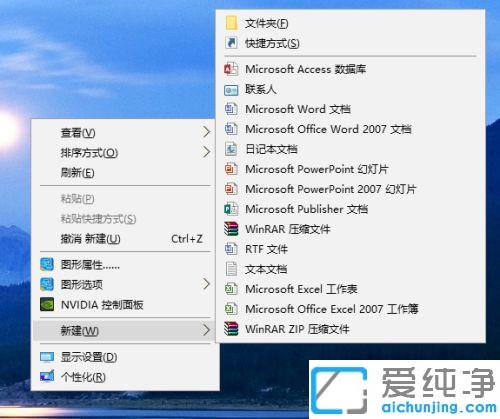Click the Publisher icon beside Microsoft Publisher 文档
Image resolution: width=500 pixels, height=419 pixels.
(x=231, y=209)
